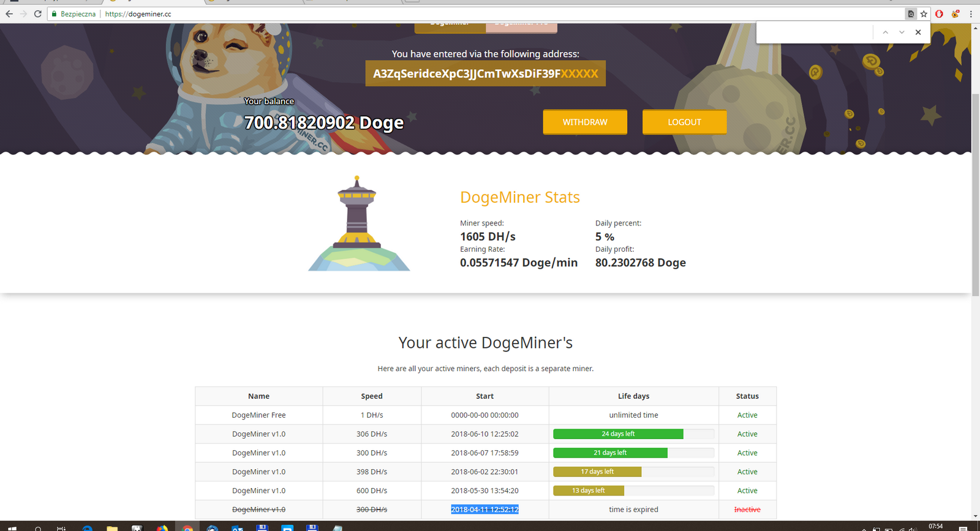Screen dimensions: 980x531
Task: Bookmark this page with the star icon
Action: point(924,13)
